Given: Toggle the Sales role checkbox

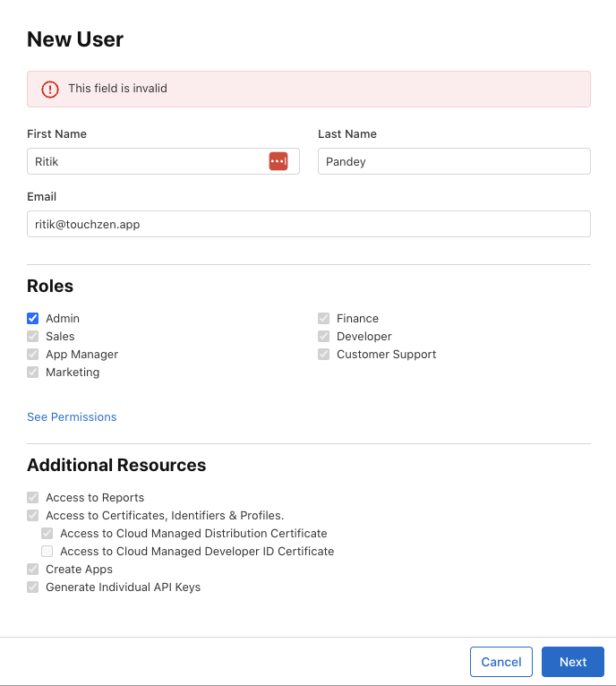Looking at the screenshot, I should click(33, 337).
